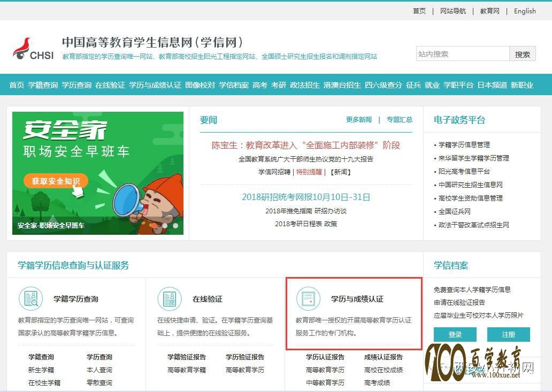Open the red 陈宝生 education reform headline
Image resolution: width=552 pixels, height=392 pixels.
306,145
